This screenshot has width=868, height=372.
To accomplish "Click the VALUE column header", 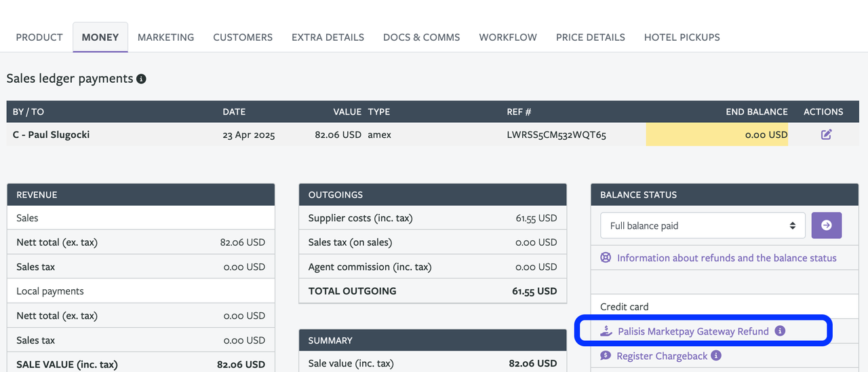I will click(x=347, y=111).
